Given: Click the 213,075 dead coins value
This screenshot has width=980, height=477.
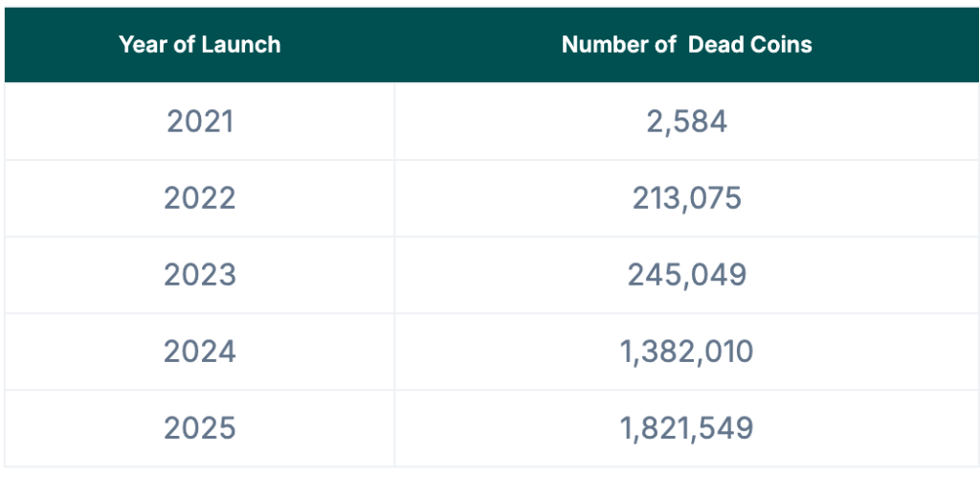Looking at the screenshot, I should coord(687,198).
